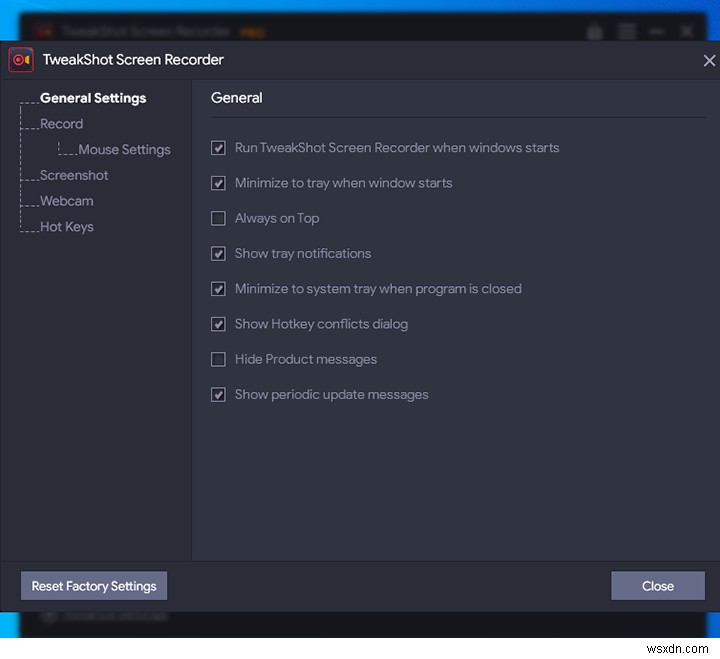Select General Settings in the sidebar tree

point(93,98)
